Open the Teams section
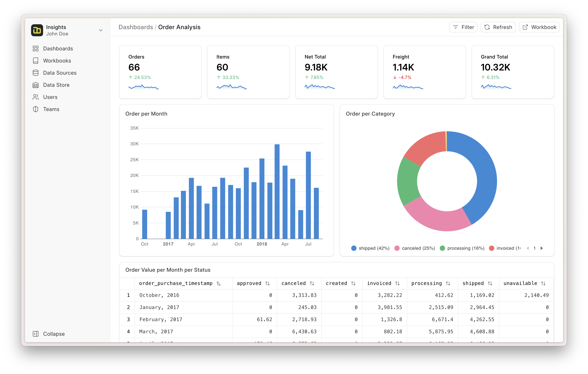This screenshot has height=374, width=588. (51, 109)
